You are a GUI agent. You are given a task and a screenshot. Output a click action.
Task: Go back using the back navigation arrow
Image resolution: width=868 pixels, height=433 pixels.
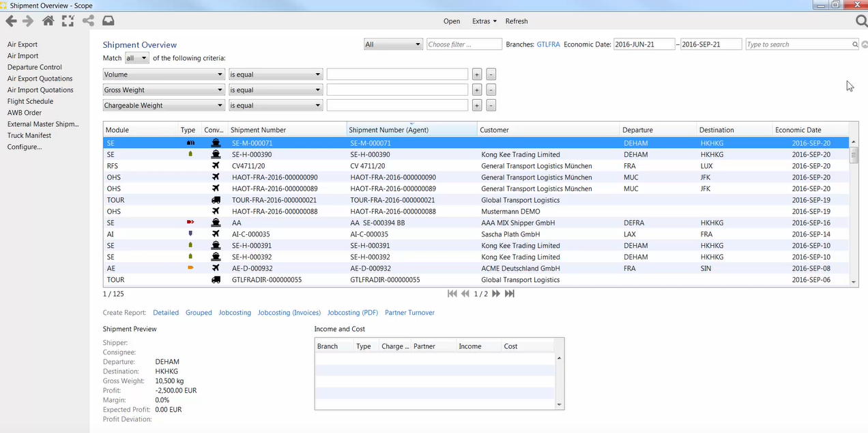tap(10, 21)
